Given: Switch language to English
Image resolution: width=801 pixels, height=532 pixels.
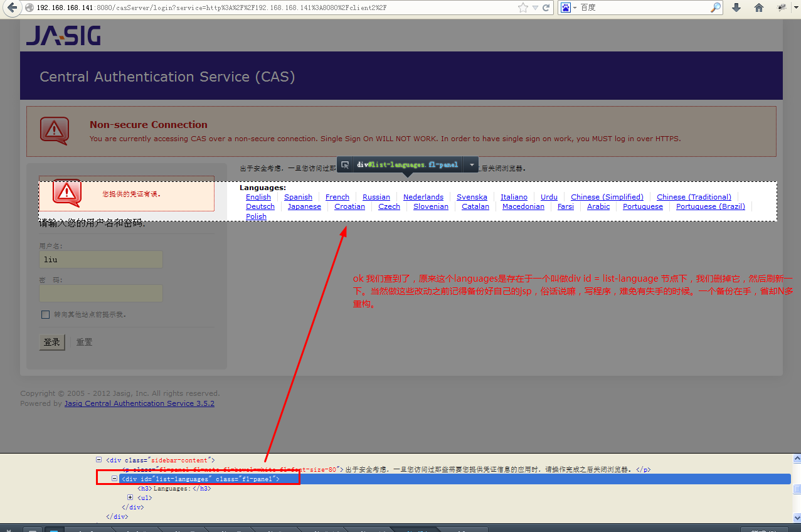Looking at the screenshot, I should tap(258, 197).
